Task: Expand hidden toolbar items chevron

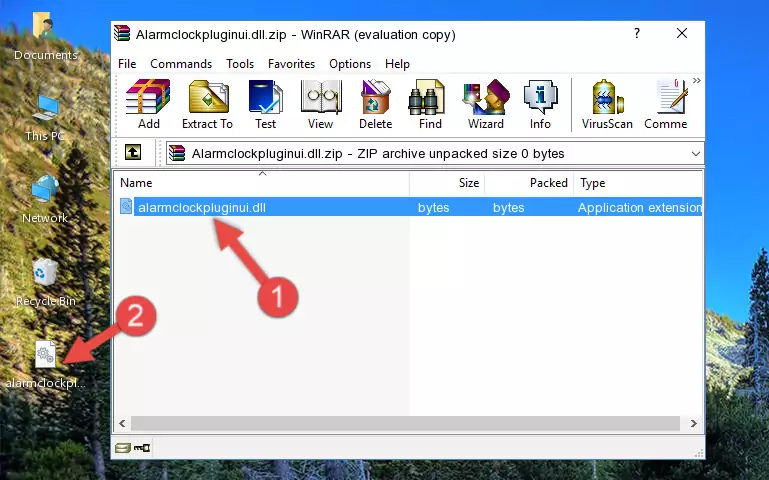Action: coord(696,81)
